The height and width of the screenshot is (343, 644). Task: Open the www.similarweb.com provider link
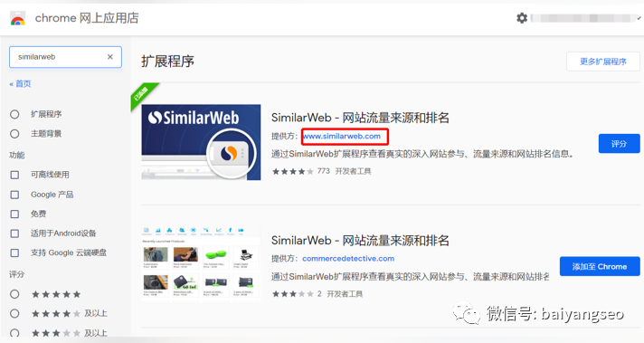pyautogui.click(x=342, y=137)
